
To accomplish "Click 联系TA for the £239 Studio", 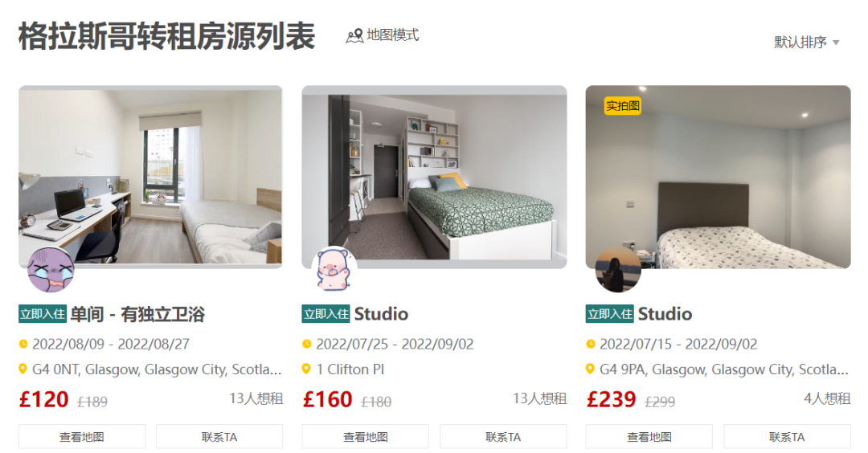I will pos(787,436).
